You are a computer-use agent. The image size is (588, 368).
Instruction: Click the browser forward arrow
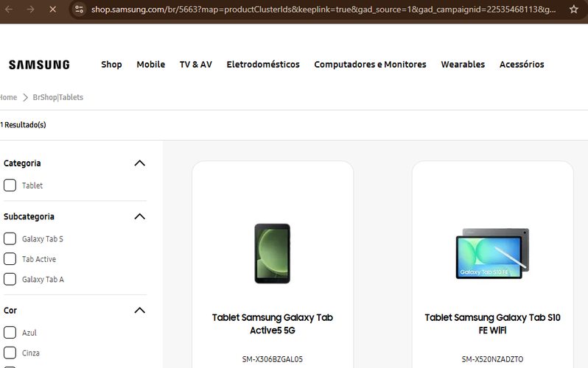(x=31, y=9)
